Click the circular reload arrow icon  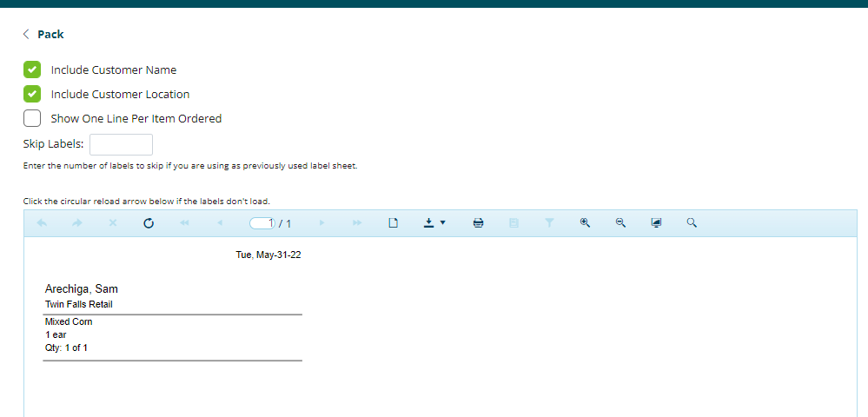click(149, 223)
